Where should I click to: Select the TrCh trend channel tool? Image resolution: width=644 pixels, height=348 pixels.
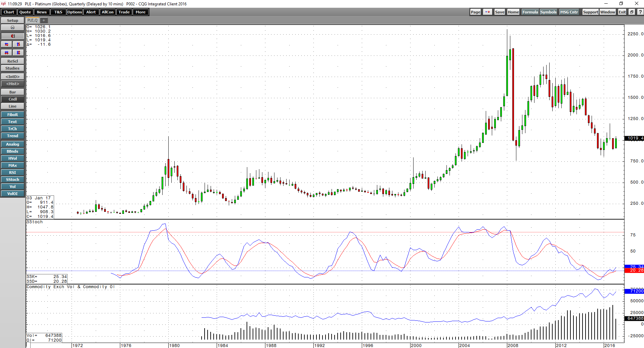[x=12, y=129]
